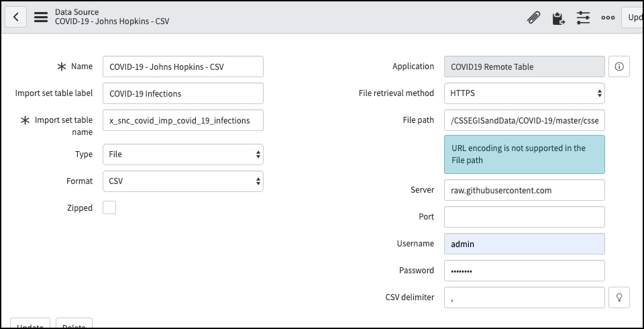Click the lightbulb icon beside CSV delimiter
644x329 pixels.
pos(619,297)
